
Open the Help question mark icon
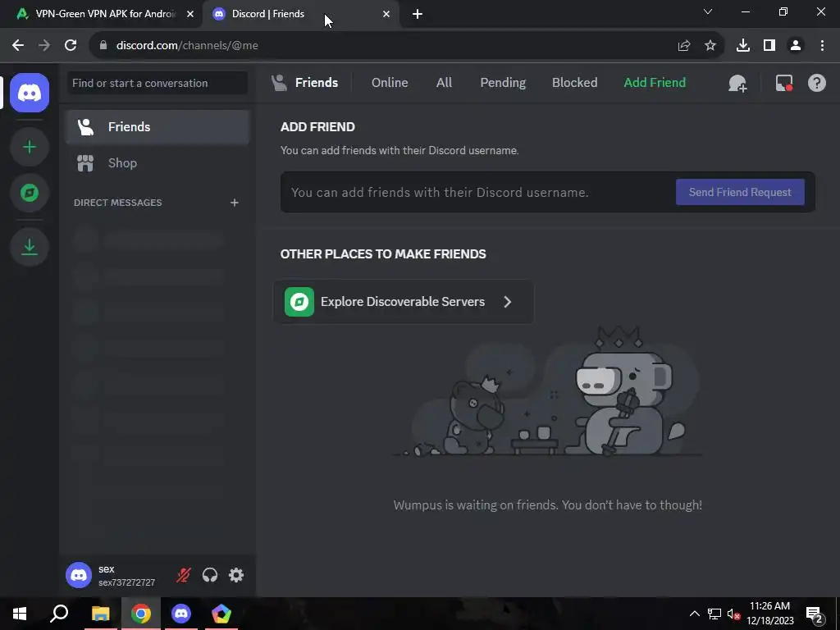point(816,83)
